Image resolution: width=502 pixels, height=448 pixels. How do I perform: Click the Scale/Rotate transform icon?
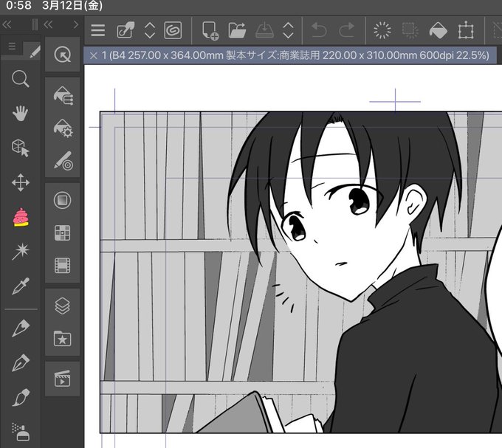pyautogui.click(x=466, y=31)
